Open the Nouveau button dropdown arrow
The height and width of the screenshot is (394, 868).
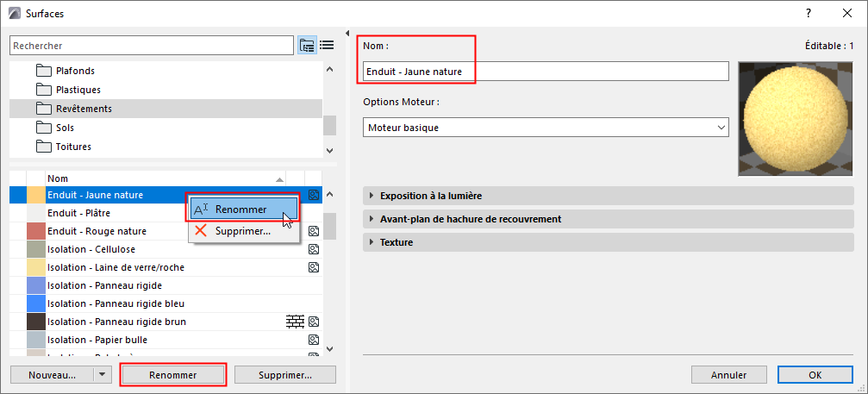(103, 375)
